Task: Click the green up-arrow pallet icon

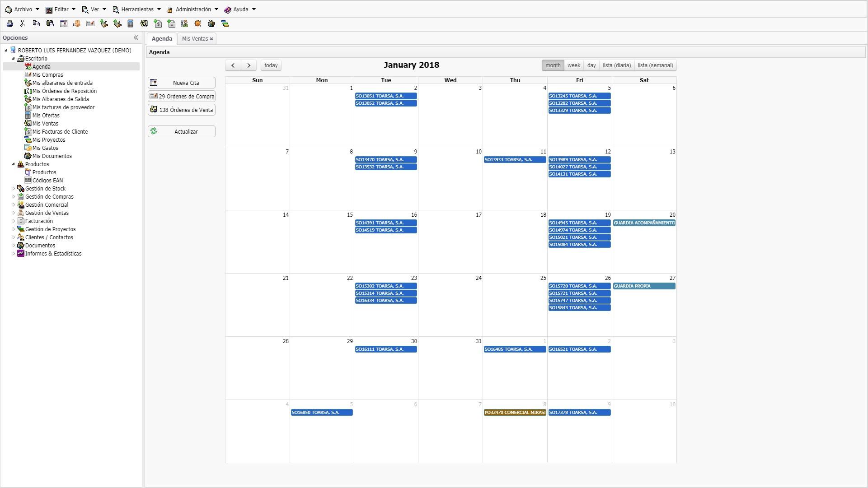Action: 117,24
